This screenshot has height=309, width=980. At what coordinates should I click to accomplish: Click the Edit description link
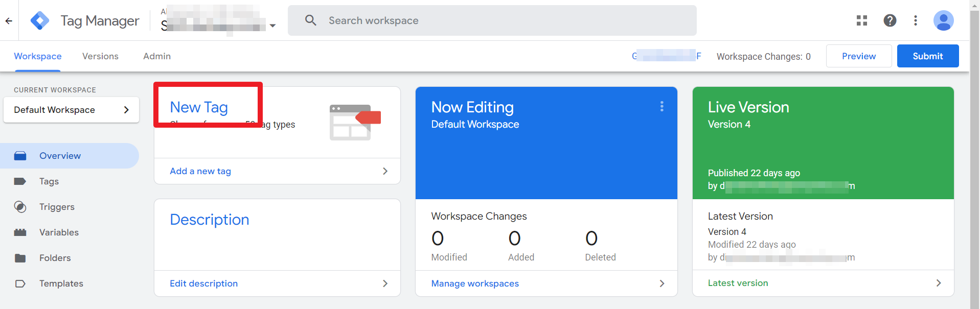(203, 283)
